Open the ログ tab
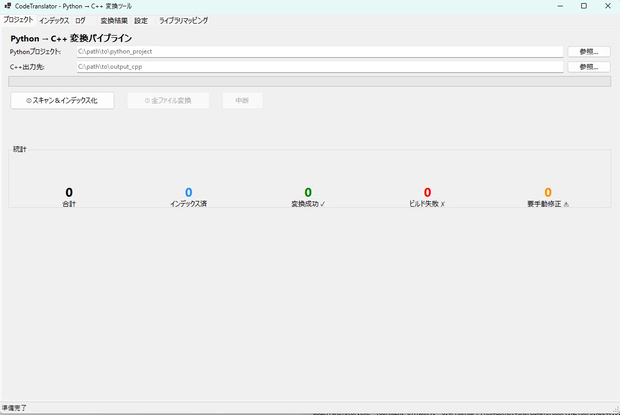 click(80, 21)
